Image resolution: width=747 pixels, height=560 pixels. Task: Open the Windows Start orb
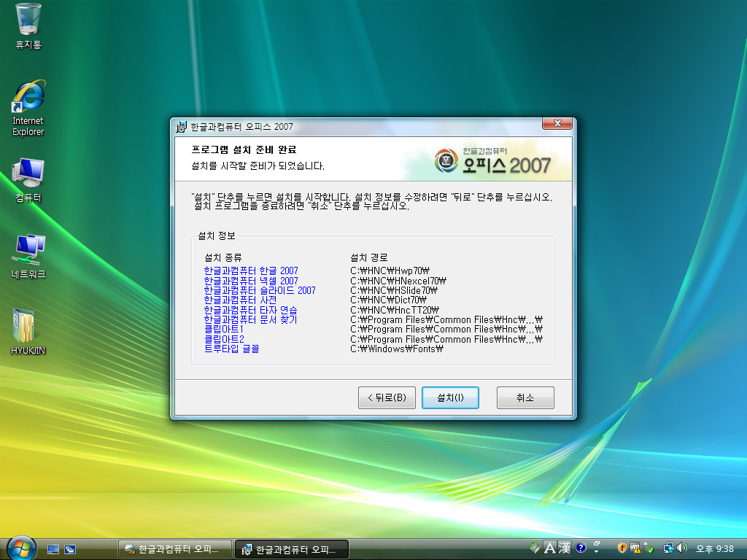pyautogui.click(x=21, y=548)
